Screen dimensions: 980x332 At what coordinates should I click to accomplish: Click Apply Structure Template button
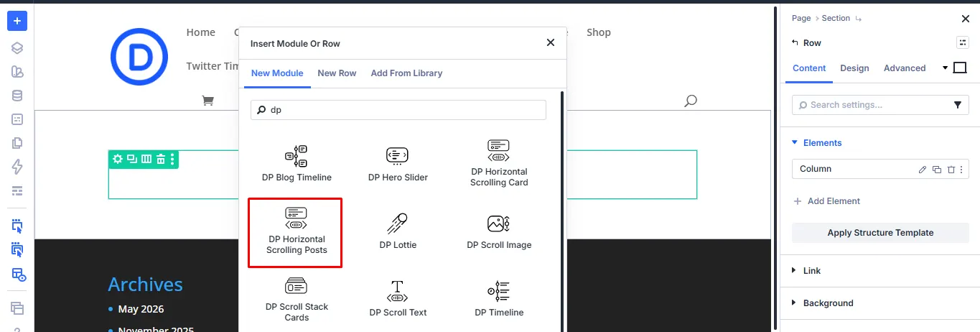880,233
